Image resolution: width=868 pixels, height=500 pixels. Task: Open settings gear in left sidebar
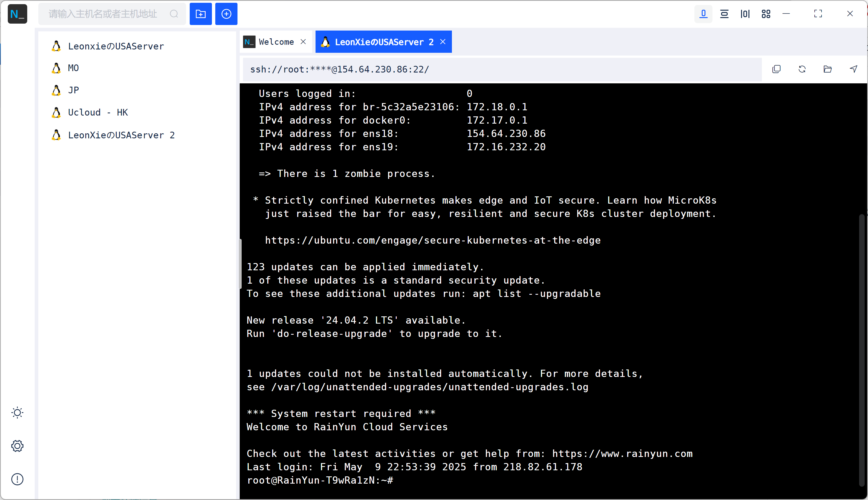point(17,446)
